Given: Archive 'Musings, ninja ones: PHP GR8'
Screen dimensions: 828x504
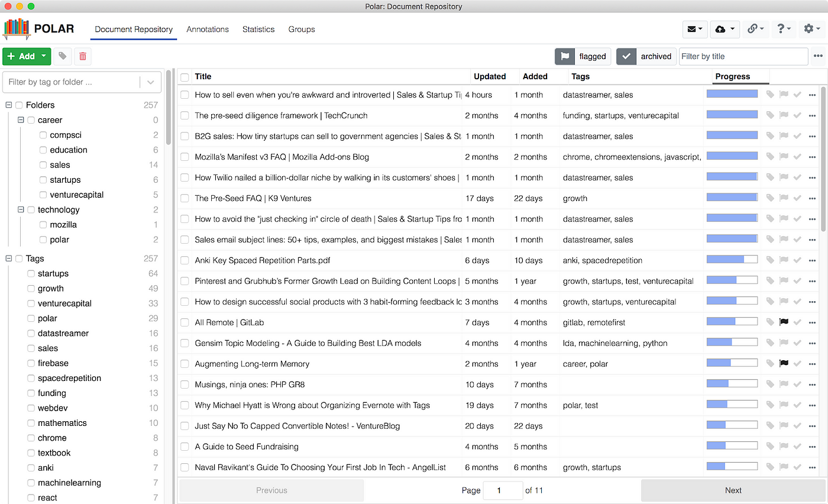Looking at the screenshot, I should [797, 385].
